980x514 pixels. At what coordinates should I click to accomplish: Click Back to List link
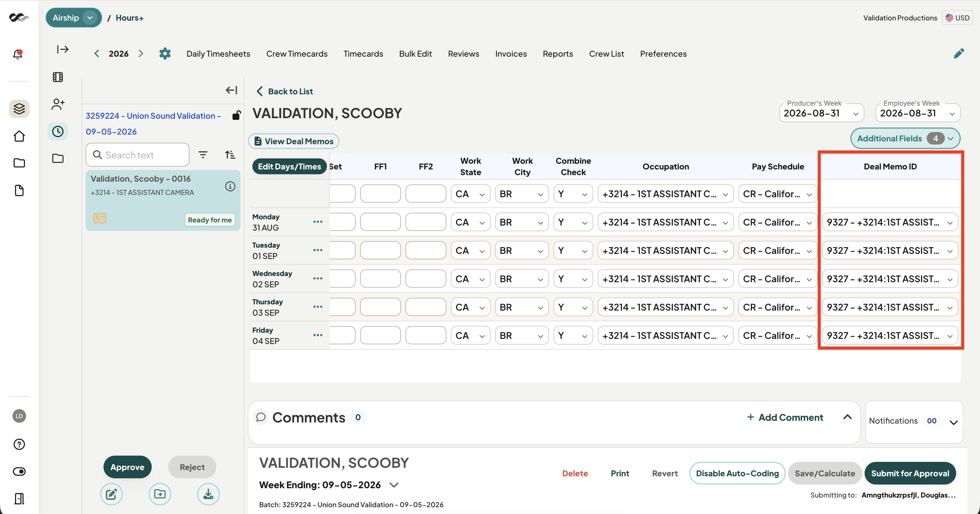[x=285, y=91]
